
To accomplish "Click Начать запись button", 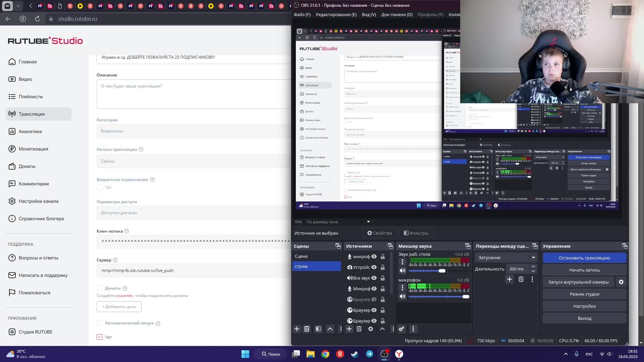I will (584, 270).
